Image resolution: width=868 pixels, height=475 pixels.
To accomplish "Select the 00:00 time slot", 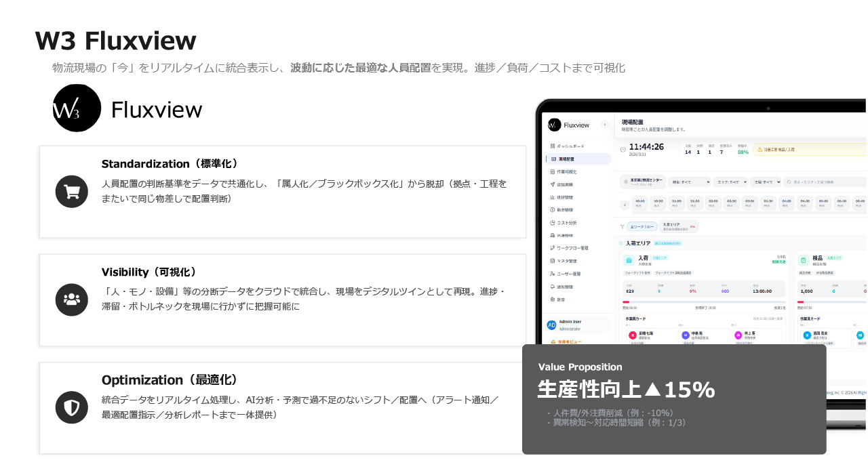I will 640,203.
